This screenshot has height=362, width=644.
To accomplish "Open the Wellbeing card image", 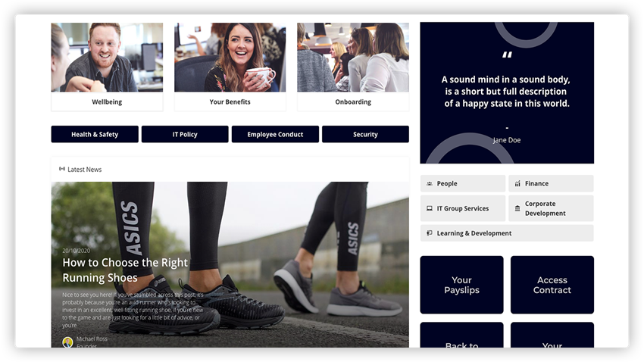I will [107, 58].
